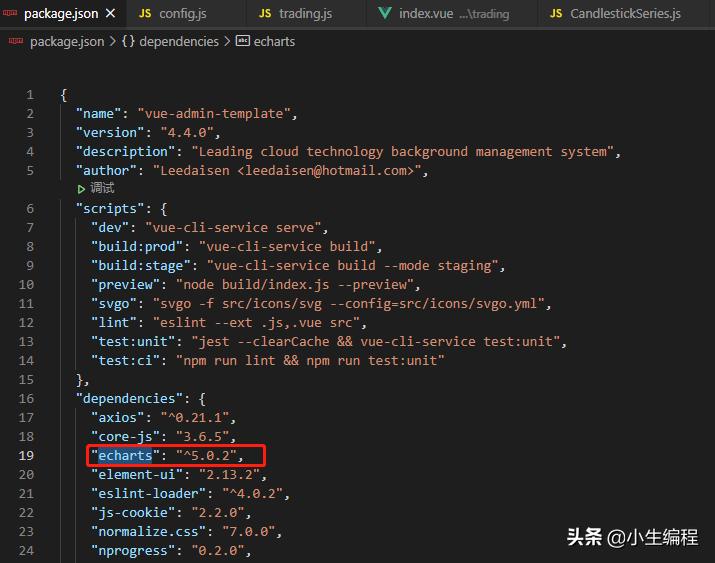
Task: Click the "build:stage" script key
Action: [x=140, y=266]
